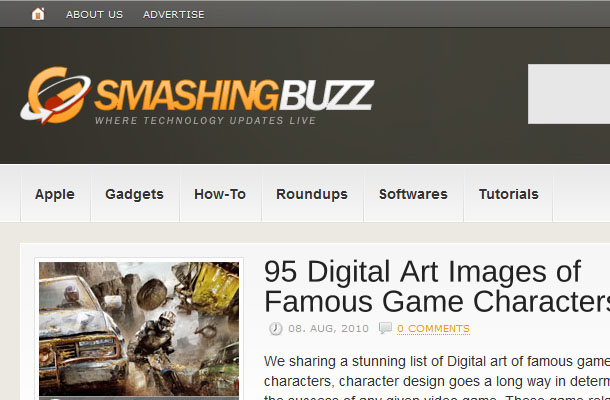Go to the home page via house icon

point(38,14)
